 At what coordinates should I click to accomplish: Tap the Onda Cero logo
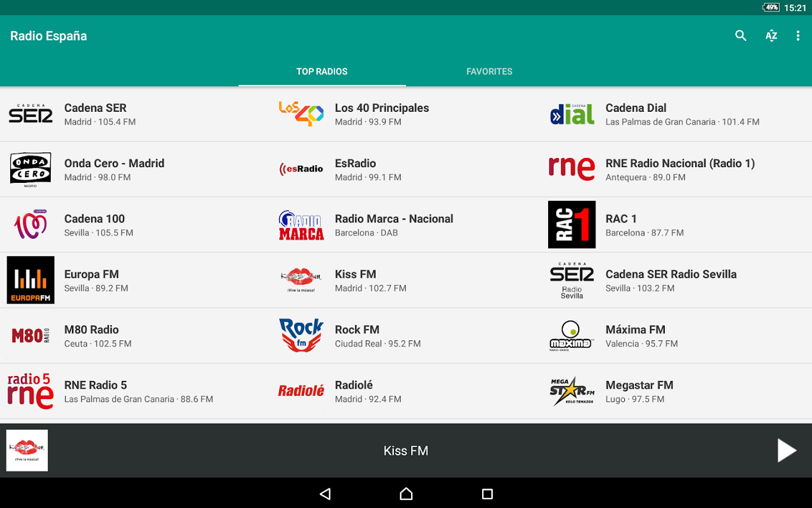tap(30, 169)
